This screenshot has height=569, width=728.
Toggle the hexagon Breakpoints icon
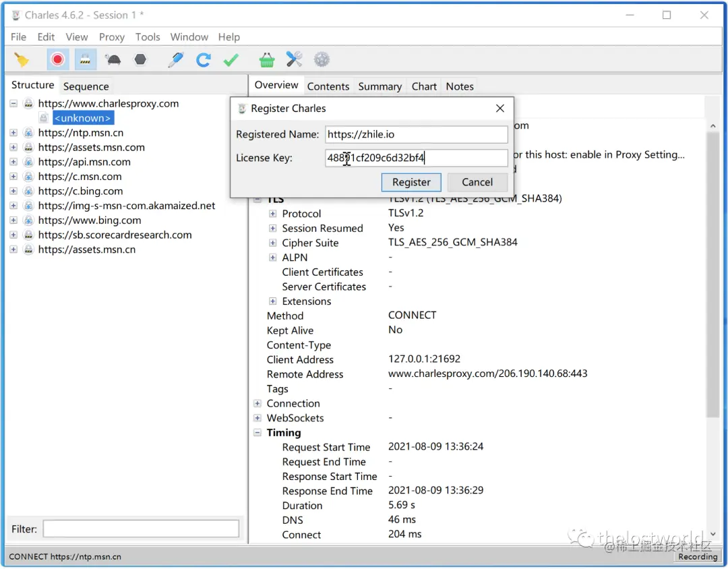[140, 59]
